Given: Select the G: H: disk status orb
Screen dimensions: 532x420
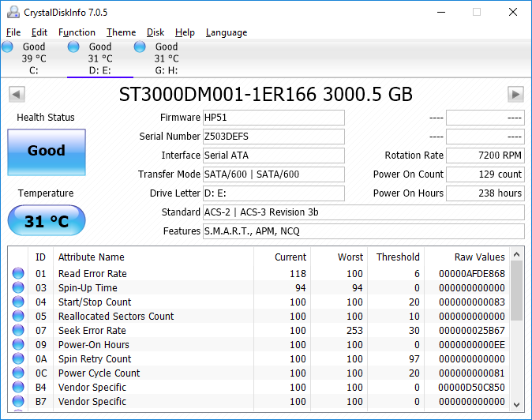Looking at the screenshot, I should click(140, 47).
